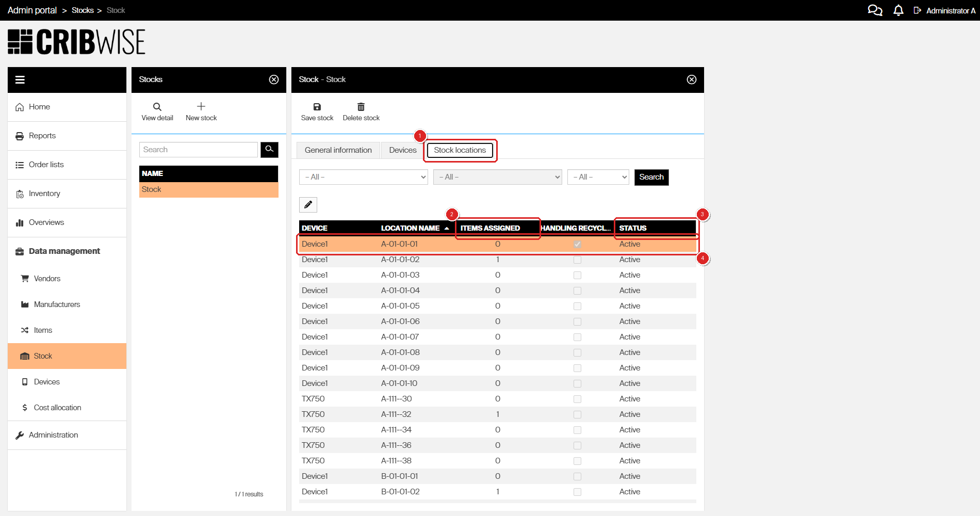Viewport: 980px width, 516px height.
Task: Select Stock in sidebar
Action: (x=67, y=356)
